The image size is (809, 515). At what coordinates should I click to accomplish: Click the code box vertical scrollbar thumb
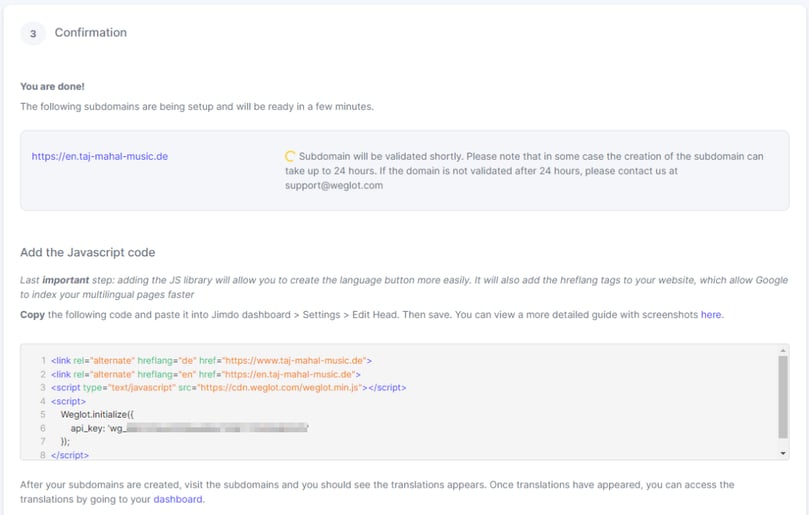click(x=782, y=397)
